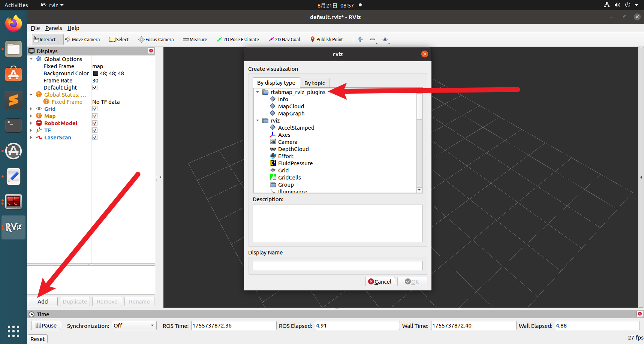The width and height of the screenshot is (644, 344).
Task: Open the Synchronization dropdown
Action: 134,326
